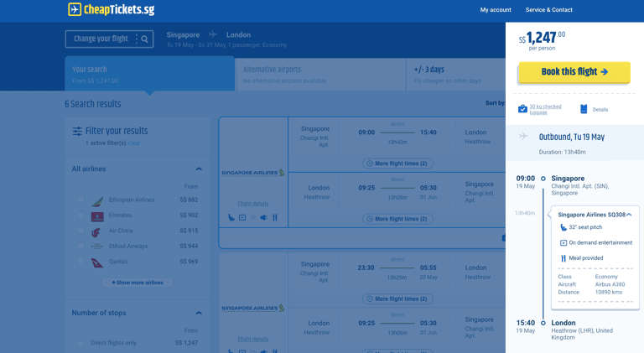Collapse the Singapore Airlines SQ308 details chevron
Screen dimensions: 644x353
click(629, 215)
